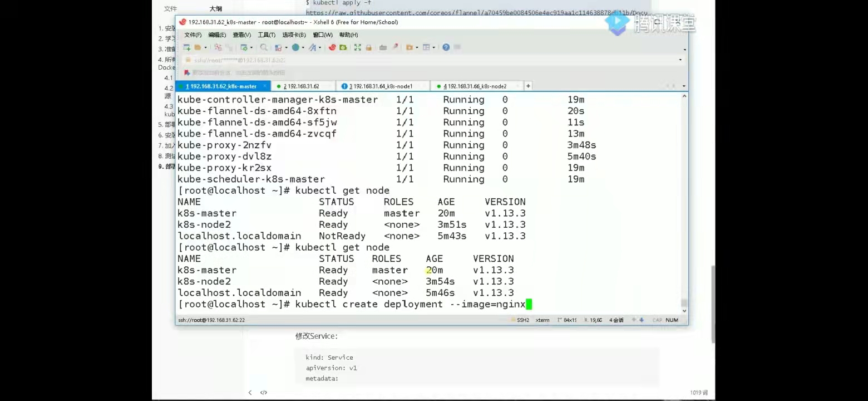The image size is (868, 401).
Task: Click the green Xmanager toolbar icon
Action: coord(343,47)
